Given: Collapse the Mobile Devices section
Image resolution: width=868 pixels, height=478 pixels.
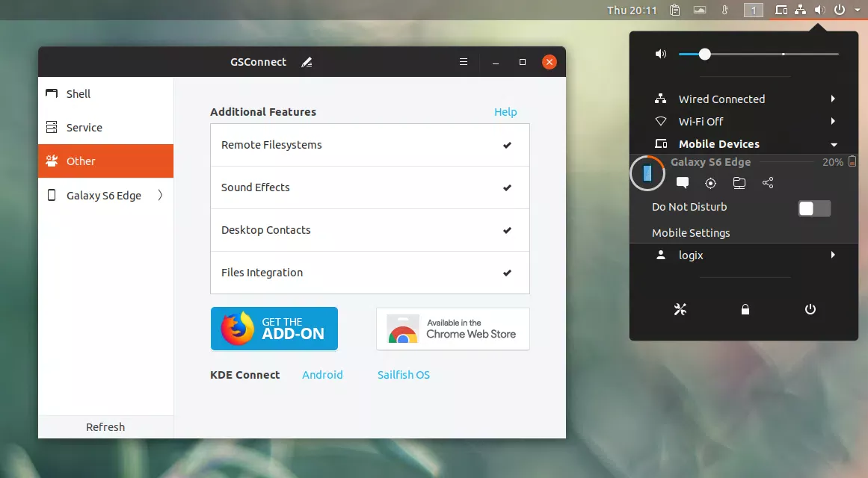Looking at the screenshot, I should click(x=834, y=145).
